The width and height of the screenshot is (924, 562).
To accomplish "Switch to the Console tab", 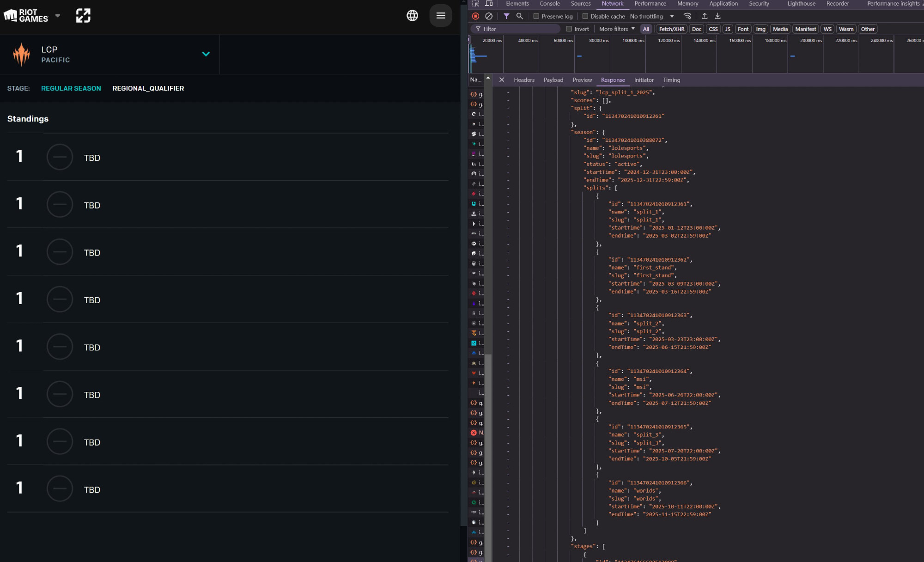I will pos(550,4).
